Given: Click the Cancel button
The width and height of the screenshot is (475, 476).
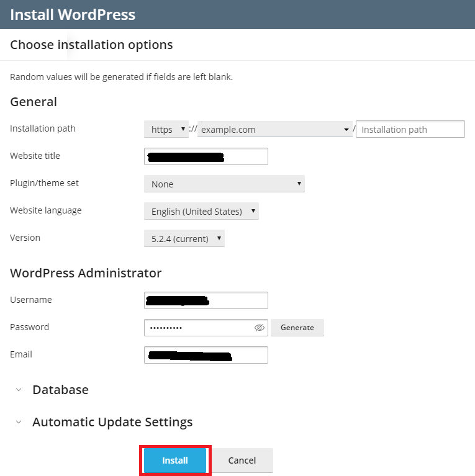Looking at the screenshot, I should (242, 460).
